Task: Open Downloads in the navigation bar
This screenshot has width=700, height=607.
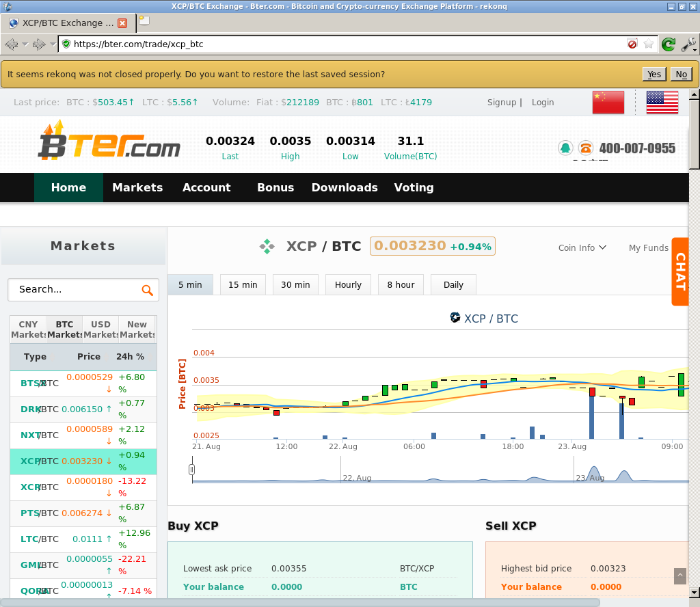Action: pos(345,187)
